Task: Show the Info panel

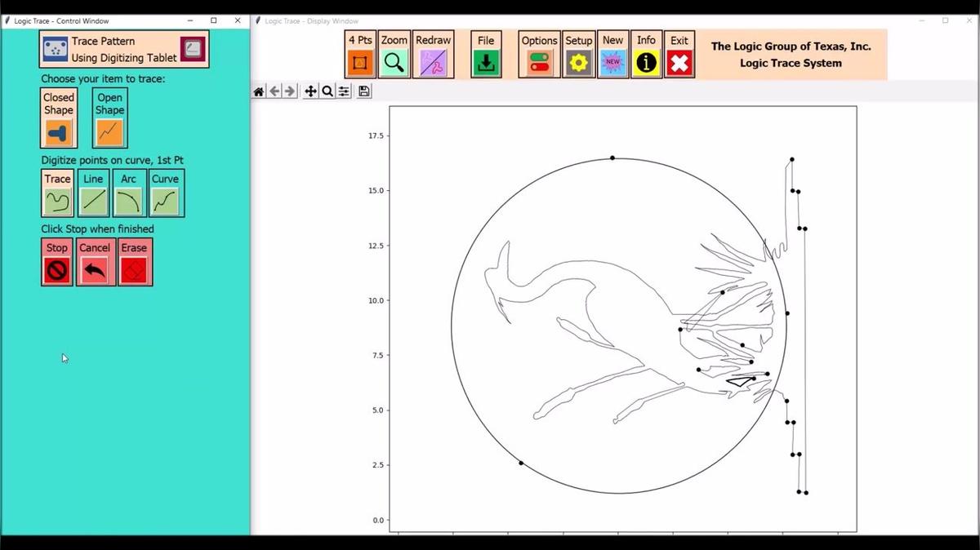Action: [646, 55]
